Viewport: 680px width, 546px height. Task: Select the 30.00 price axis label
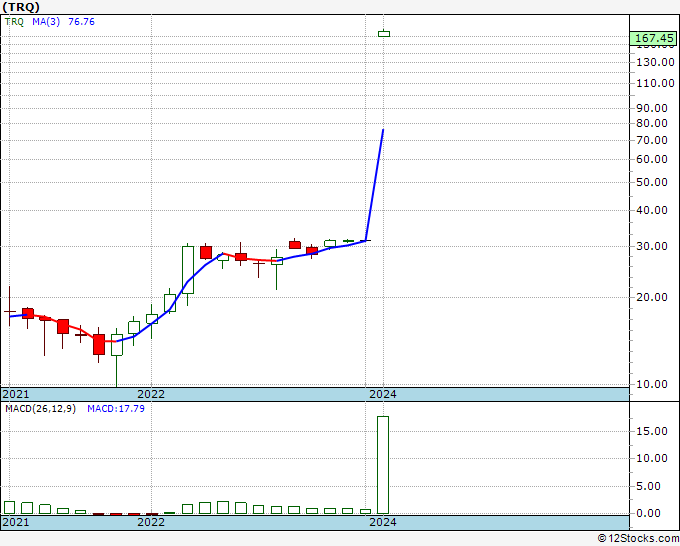[652, 246]
